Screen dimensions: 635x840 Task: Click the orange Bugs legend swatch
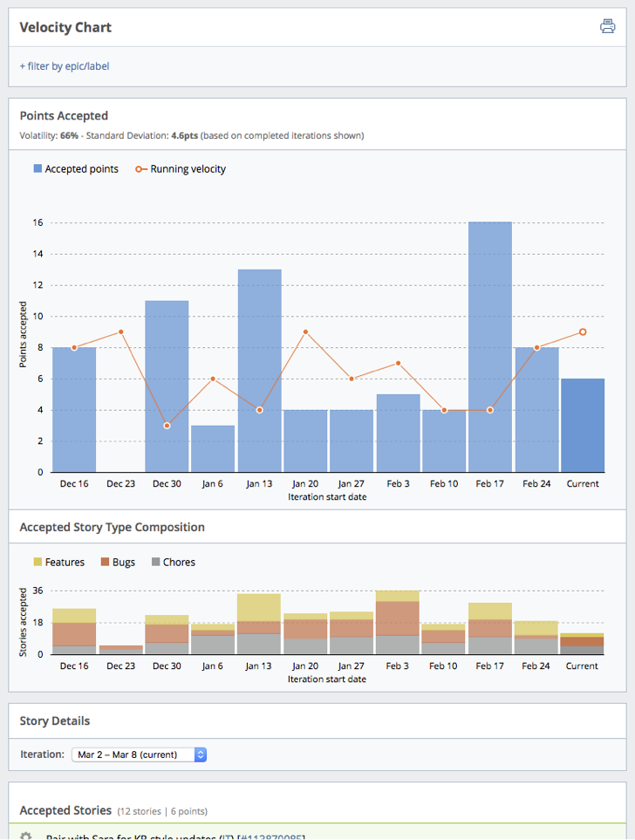click(x=106, y=563)
